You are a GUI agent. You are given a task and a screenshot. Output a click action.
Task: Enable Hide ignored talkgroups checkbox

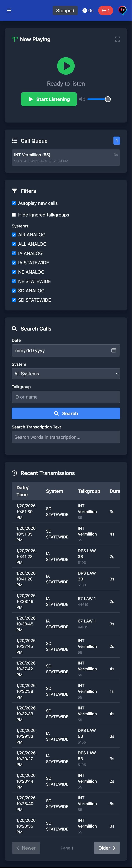[x=14, y=215]
